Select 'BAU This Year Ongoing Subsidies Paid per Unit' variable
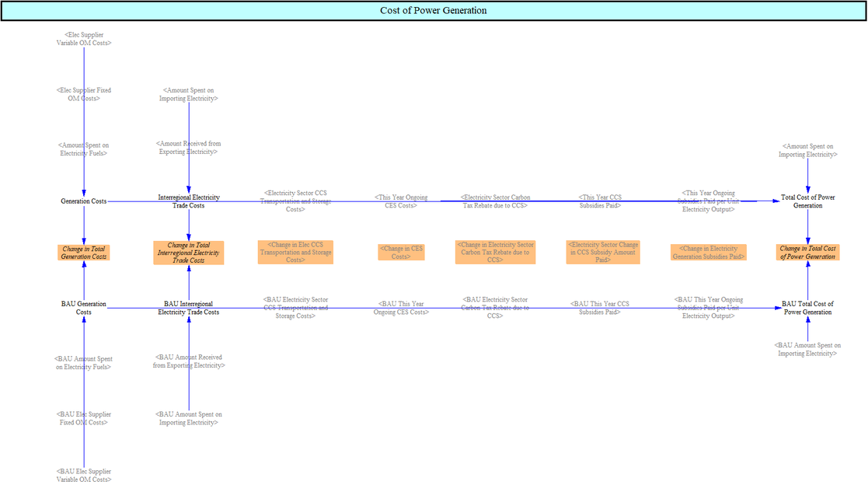Screen dimensions: 868x485 [x=709, y=308]
